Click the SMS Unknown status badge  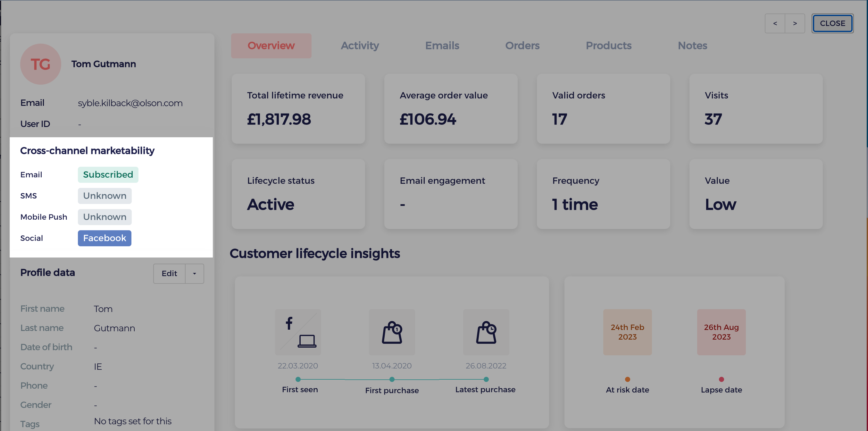[104, 196]
